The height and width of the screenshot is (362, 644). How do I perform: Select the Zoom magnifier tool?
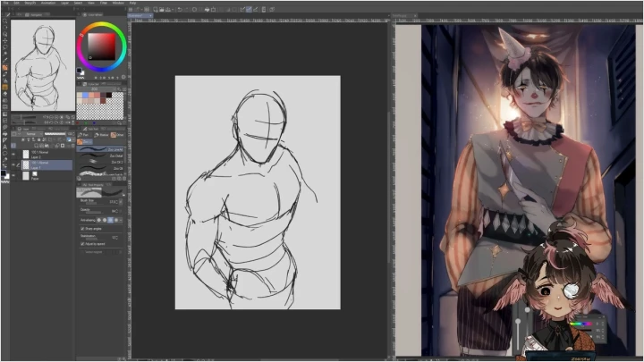pyautogui.click(x=4, y=22)
